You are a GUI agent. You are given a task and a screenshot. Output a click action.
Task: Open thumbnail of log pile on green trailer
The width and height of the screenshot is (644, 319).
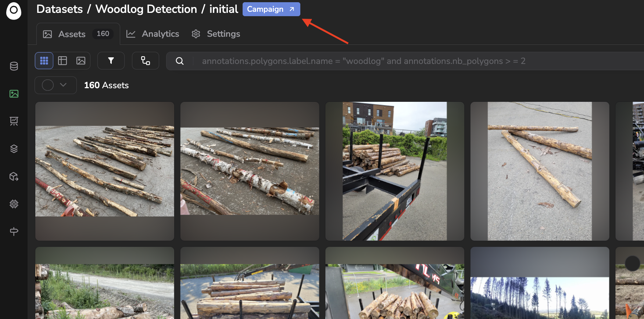click(250, 283)
